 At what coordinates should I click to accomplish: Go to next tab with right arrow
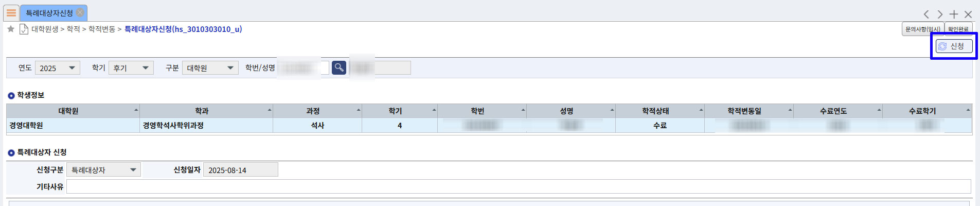[940, 14]
